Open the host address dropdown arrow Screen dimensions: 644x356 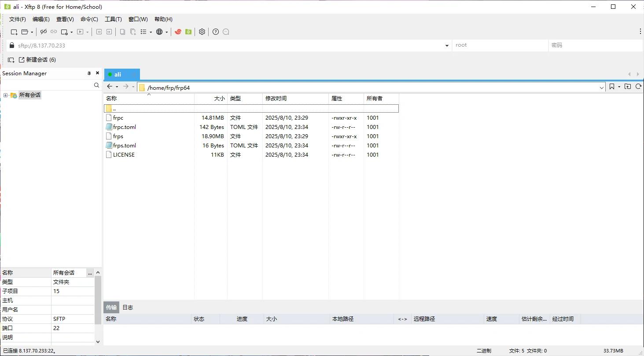point(447,45)
